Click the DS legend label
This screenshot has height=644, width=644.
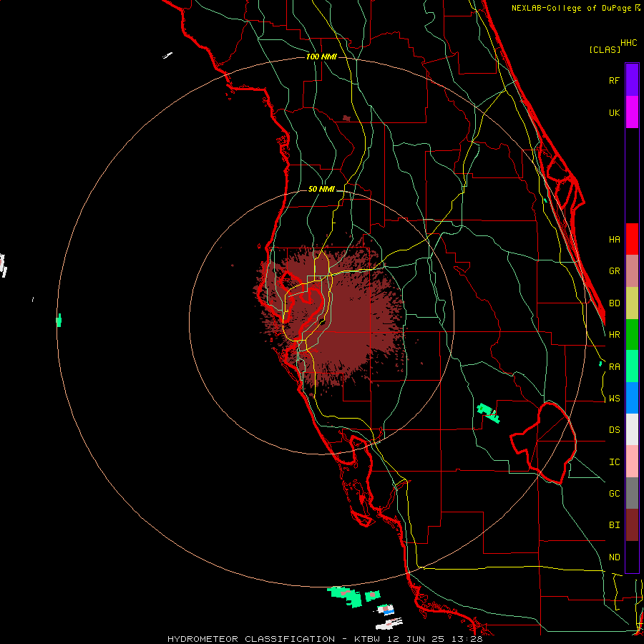tap(614, 429)
